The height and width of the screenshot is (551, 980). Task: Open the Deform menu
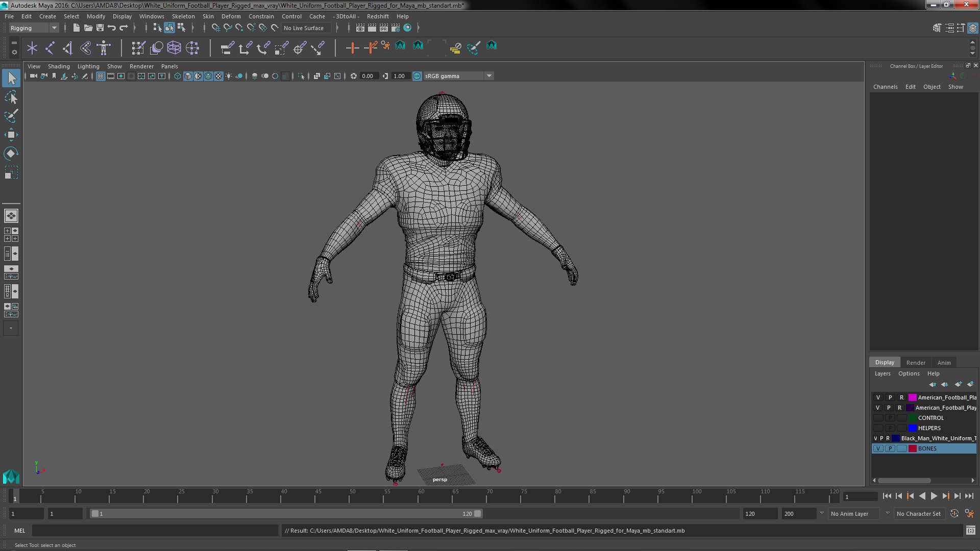tap(231, 16)
